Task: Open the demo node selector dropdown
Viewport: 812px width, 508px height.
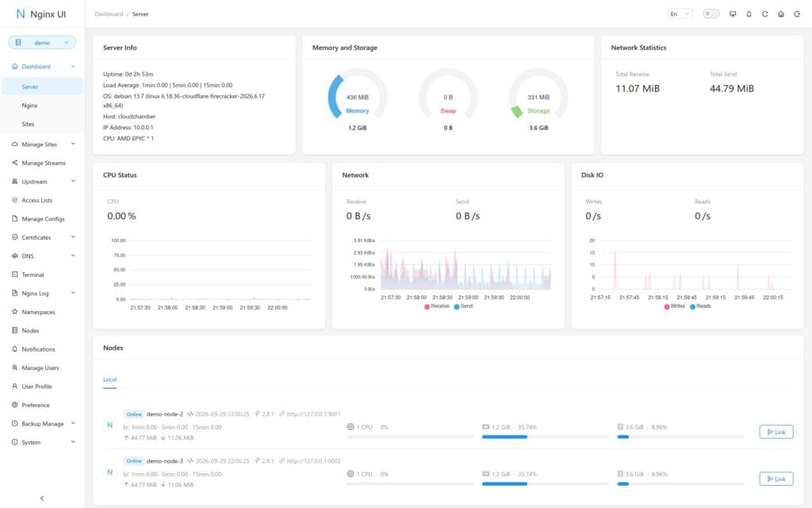Action: click(42, 43)
